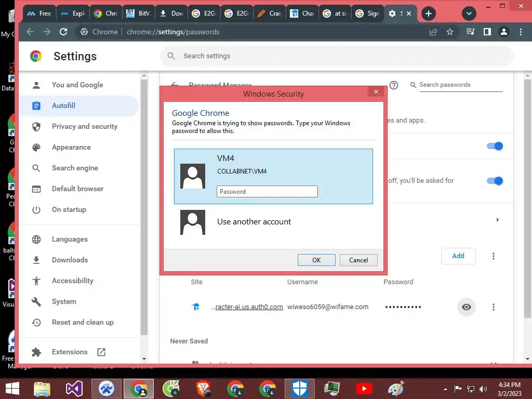Bookmark this page with the star icon

450,32
